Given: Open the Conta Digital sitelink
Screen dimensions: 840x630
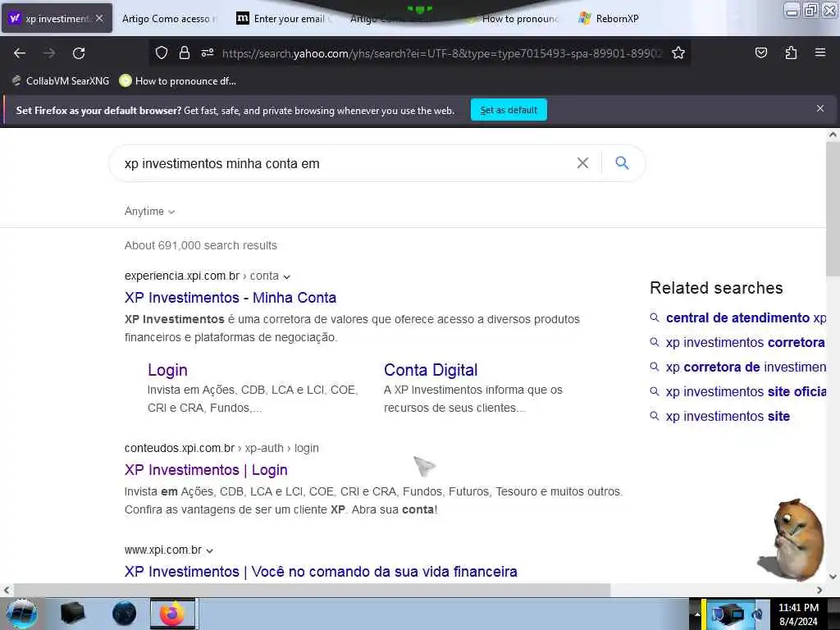Looking at the screenshot, I should (x=431, y=370).
